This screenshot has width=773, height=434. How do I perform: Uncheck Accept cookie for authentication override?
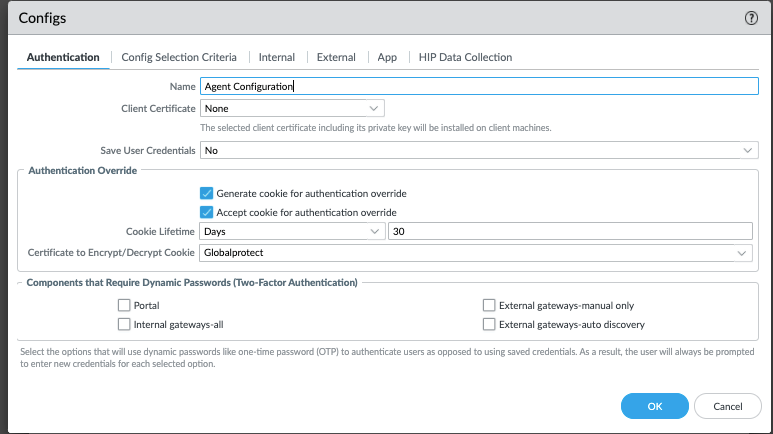(207, 212)
